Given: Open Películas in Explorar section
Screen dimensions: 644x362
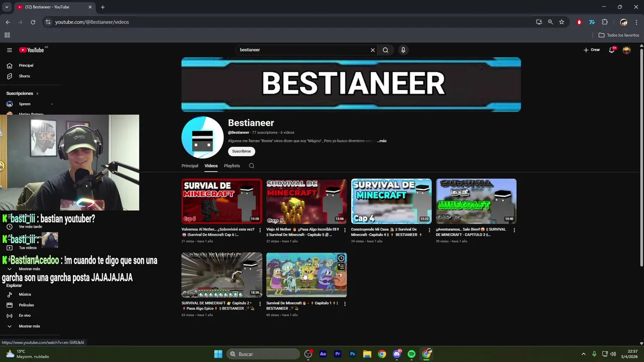Looking at the screenshot, I should click(26, 305).
